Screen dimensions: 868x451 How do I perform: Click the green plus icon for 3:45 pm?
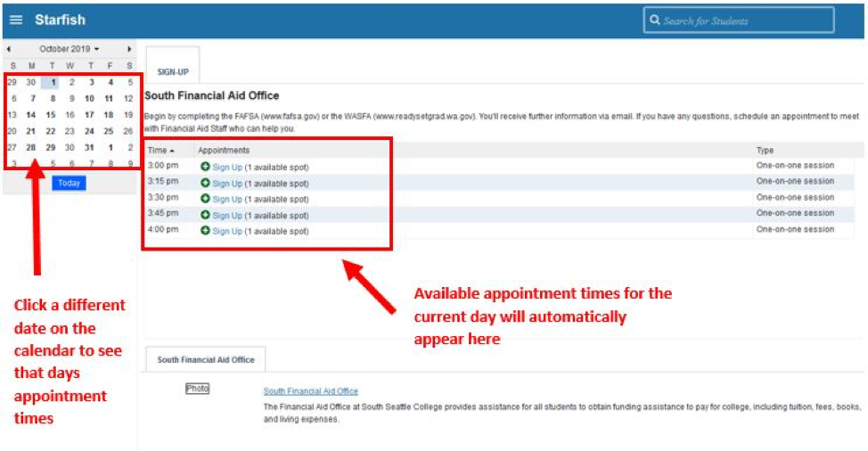205,215
